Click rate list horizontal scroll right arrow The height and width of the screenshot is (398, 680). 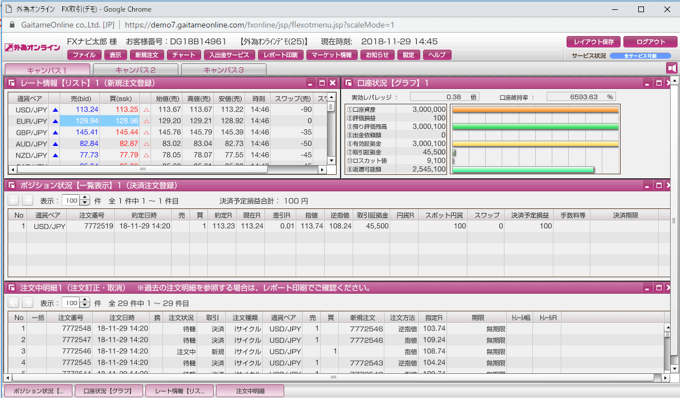322,170
